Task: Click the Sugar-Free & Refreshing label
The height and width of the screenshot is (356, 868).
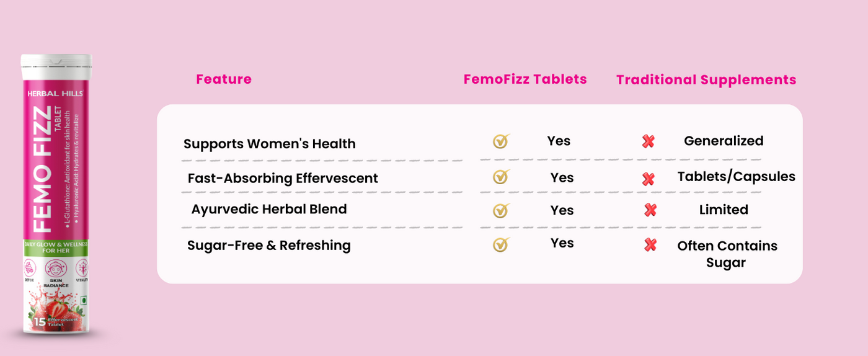Action: (269, 246)
